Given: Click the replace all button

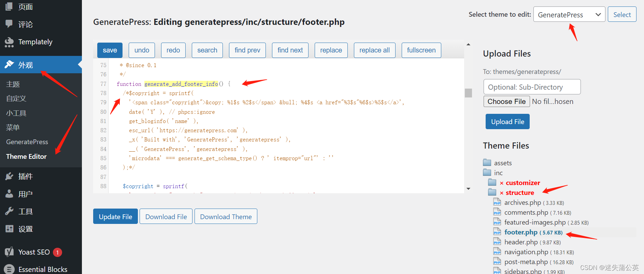Looking at the screenshot, I should coord(374,50).
